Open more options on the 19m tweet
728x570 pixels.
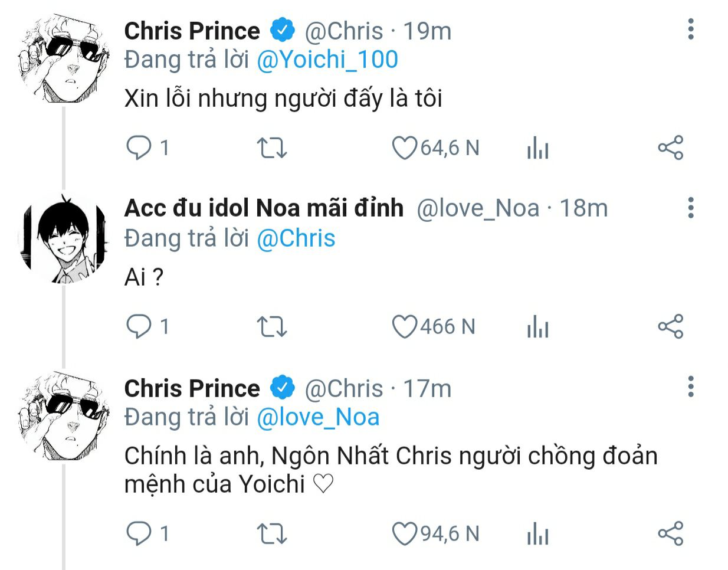coord(691,29)
